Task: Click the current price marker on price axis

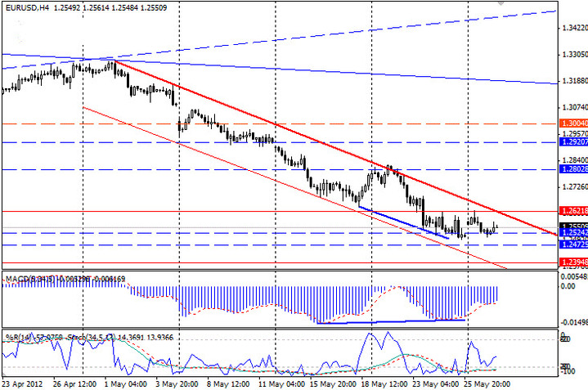Action: (572, 226)
